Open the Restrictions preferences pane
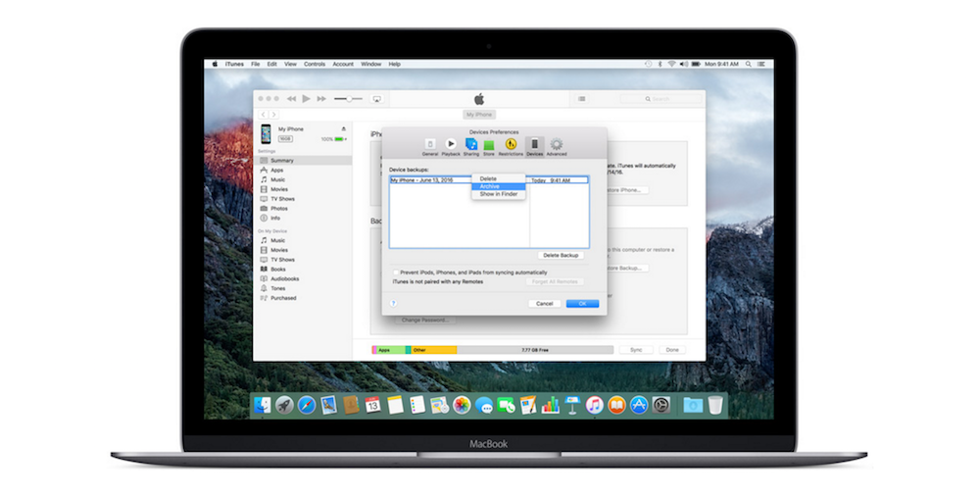Image resolution: width=980 pixels, height=496 pixels. coord(511,147)
